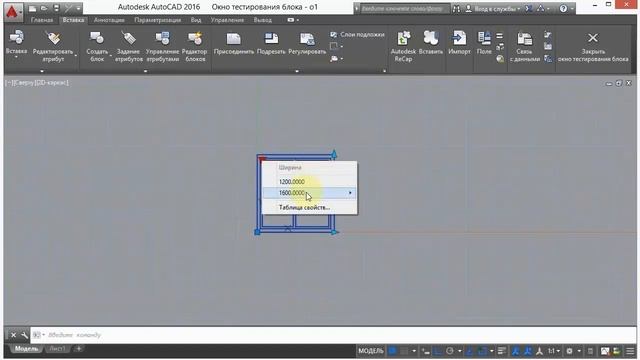This screenshot has width=640, height=360.
Task: Click viewport label Сверху 2D-каркас
Action: 37,83
